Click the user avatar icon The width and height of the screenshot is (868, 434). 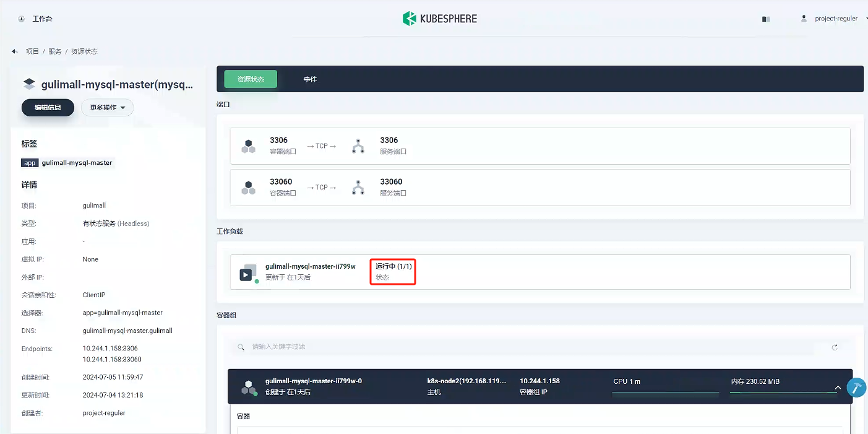pos(804,19)
